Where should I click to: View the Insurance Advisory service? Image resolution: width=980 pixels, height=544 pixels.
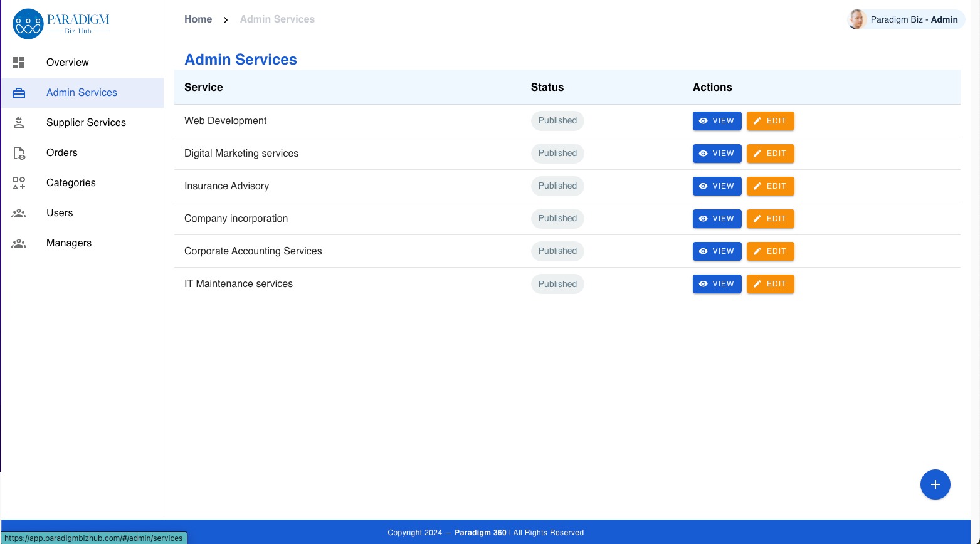(x=717, y=186)
